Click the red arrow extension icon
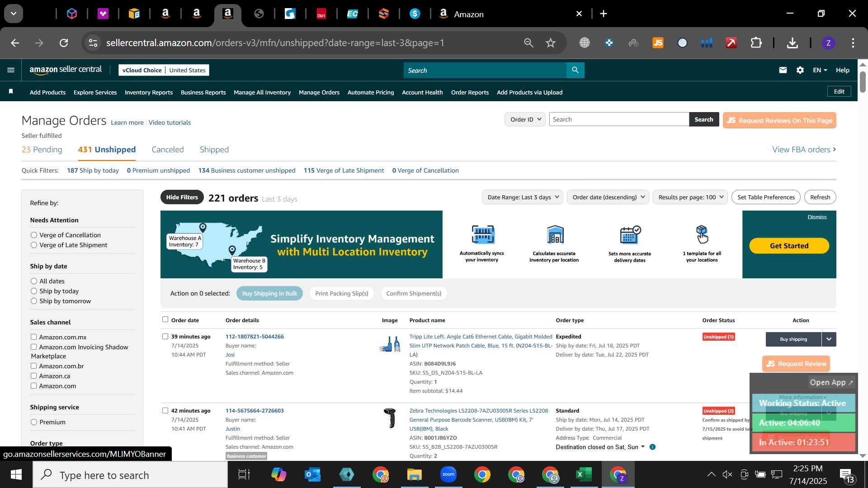This screenshot has width=868, height=488. (731, 43)
